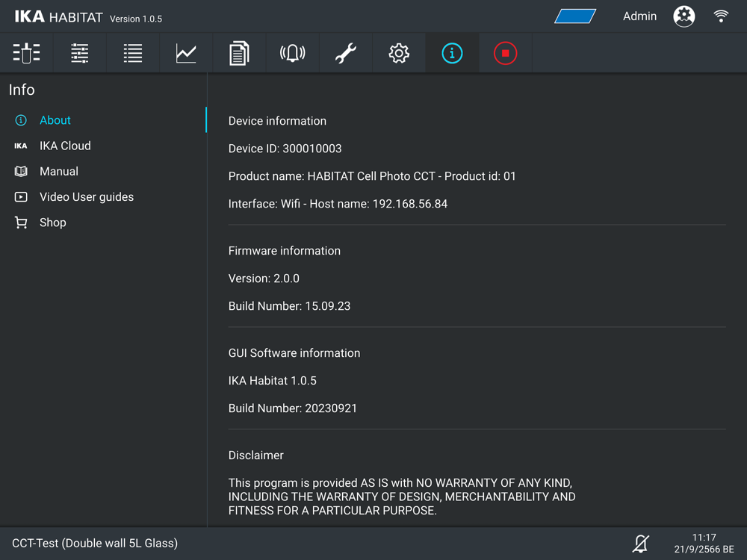Open the Shop sidebar entry

click(x=103, y=223)
